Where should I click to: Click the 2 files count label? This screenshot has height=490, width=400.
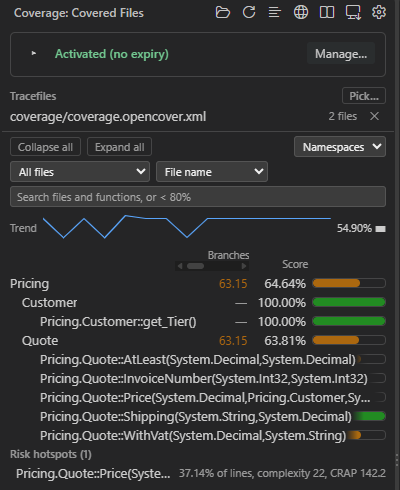pyautogui.click(x=343, y=116)
